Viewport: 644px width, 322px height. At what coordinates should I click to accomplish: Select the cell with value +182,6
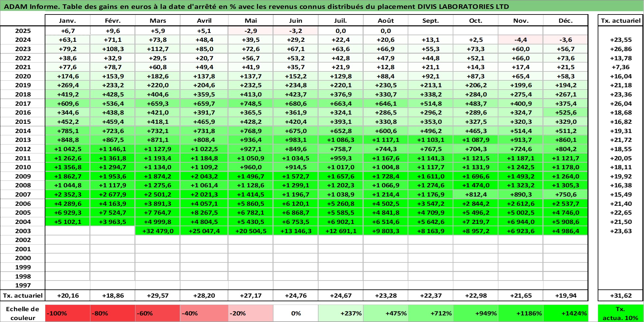157,76
